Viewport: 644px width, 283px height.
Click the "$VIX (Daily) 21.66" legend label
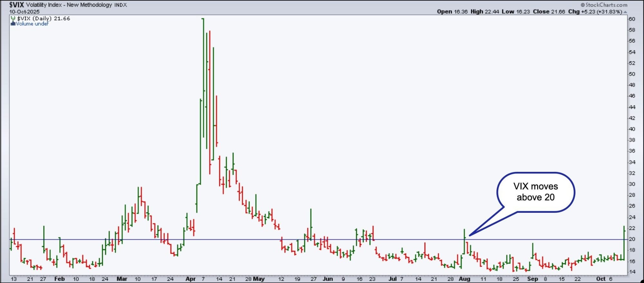[43, 18]
